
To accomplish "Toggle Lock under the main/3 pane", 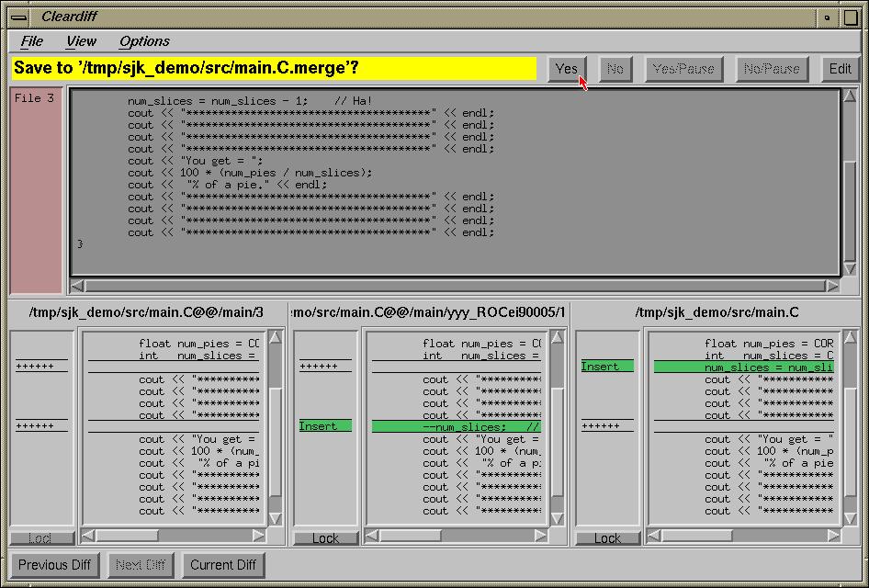I will tap(41, 538).
